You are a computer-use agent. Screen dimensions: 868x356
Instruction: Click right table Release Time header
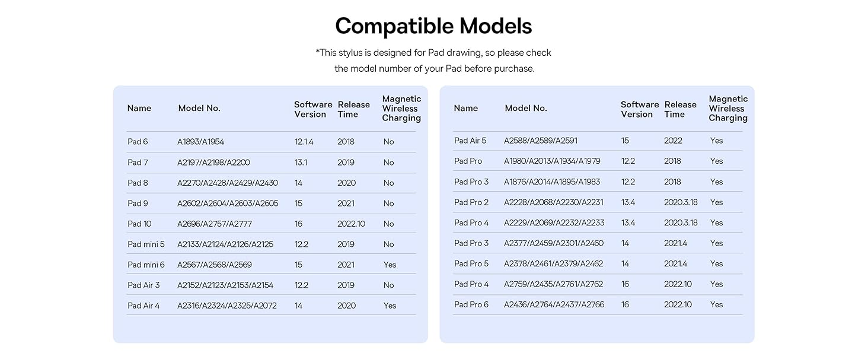click(x=680, y=109)
